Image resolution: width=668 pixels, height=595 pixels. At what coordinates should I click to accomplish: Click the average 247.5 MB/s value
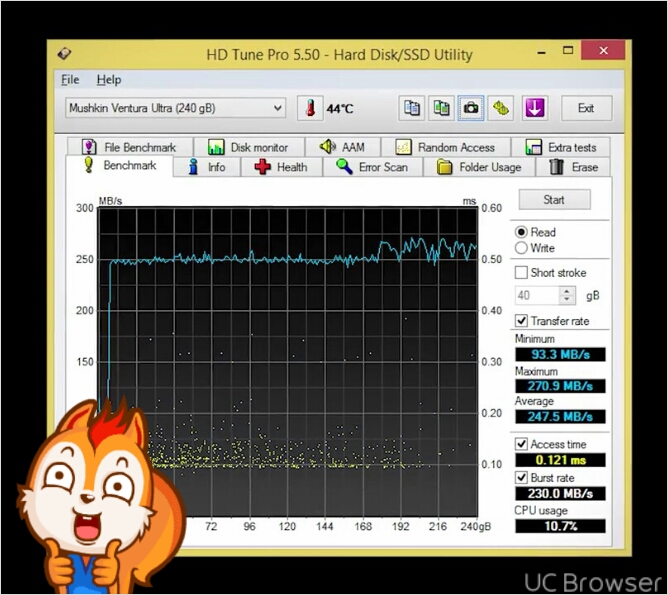point(560,417)
